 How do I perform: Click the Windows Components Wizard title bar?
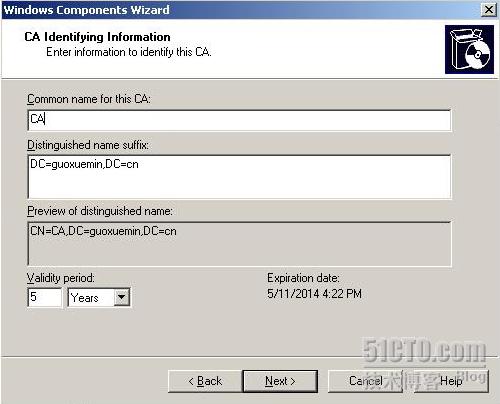point(240,10)
